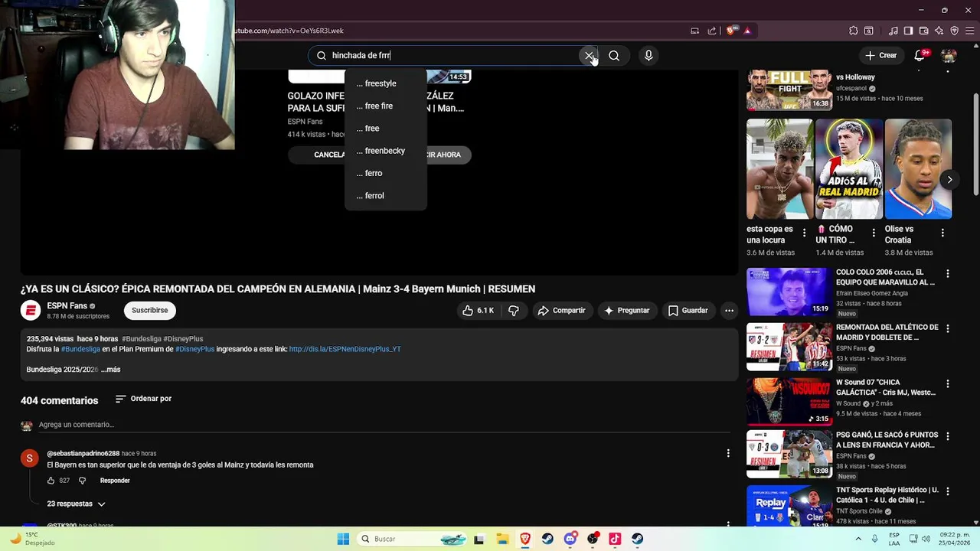Open the 'Olise vs Croatia' short
This screenshot has height=551, width=980.
click(918, 168)
